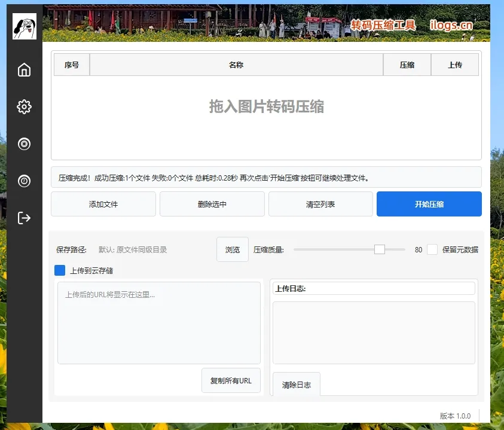Screen dimensions: 504x430
Task: Click the 上传 column header
Action: tap(455, 65)
